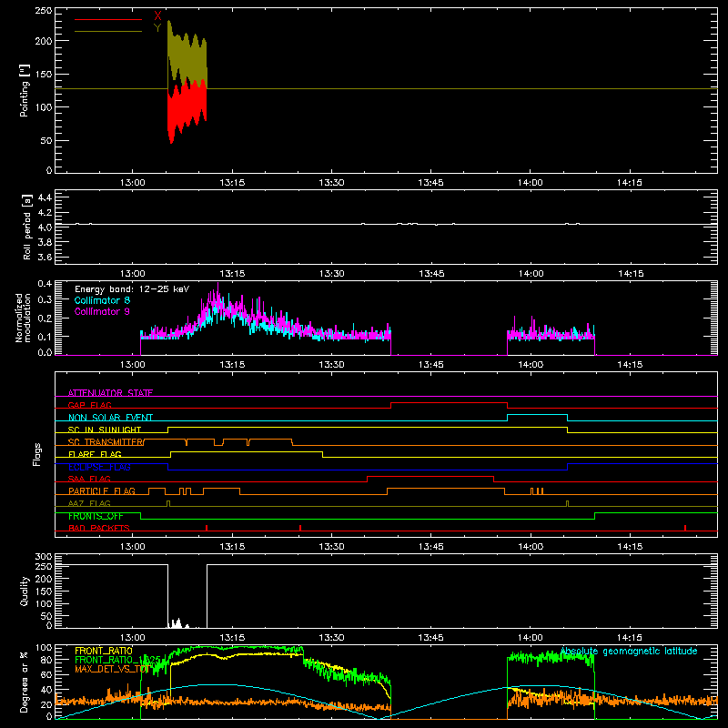
Task: Click the last BAD_PACKETS spike after 14:15
Action: [x=685, y=528]
